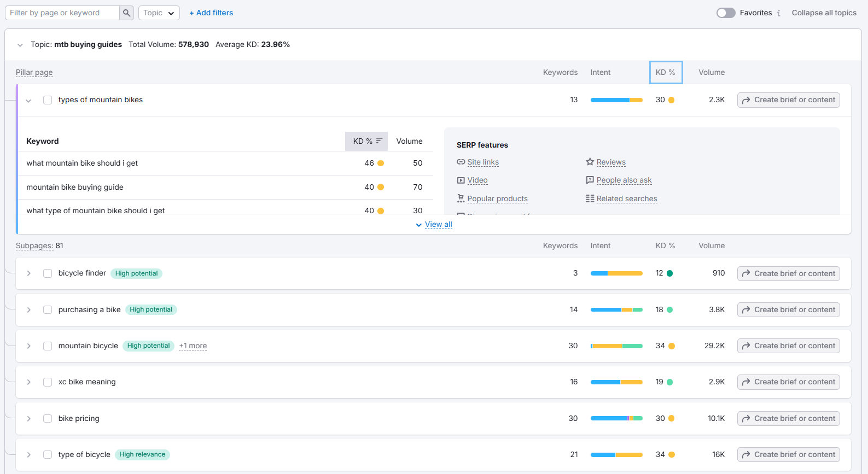Viewport: 868px width, 474px height.
Task: Click the intent bar for mountain bicycle
Action: pos(616,346)
